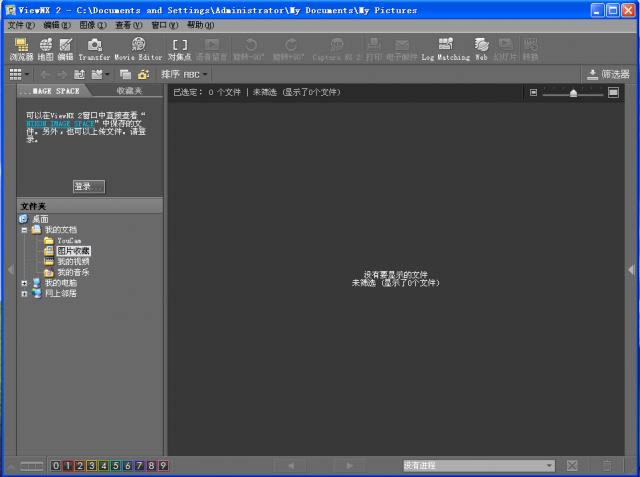Launch Nikon Transfer from the toolbar
Image resolution: width=640 pixels, height=477 pixels.
94,48
